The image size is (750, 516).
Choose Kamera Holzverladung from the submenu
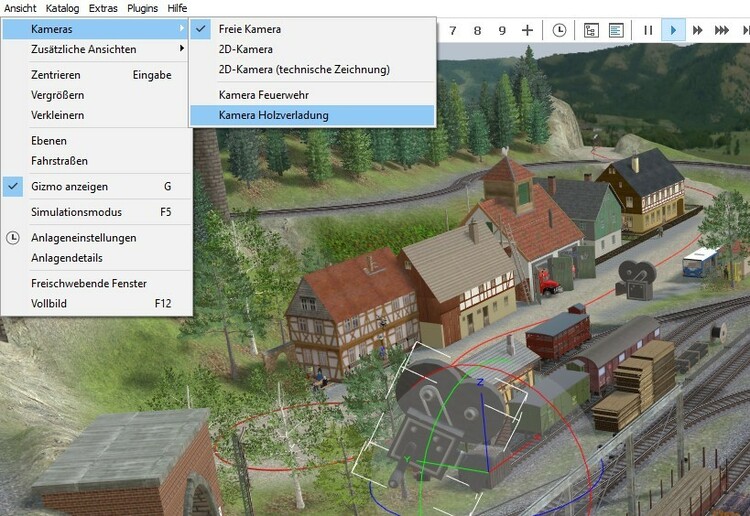coord(273,115)
